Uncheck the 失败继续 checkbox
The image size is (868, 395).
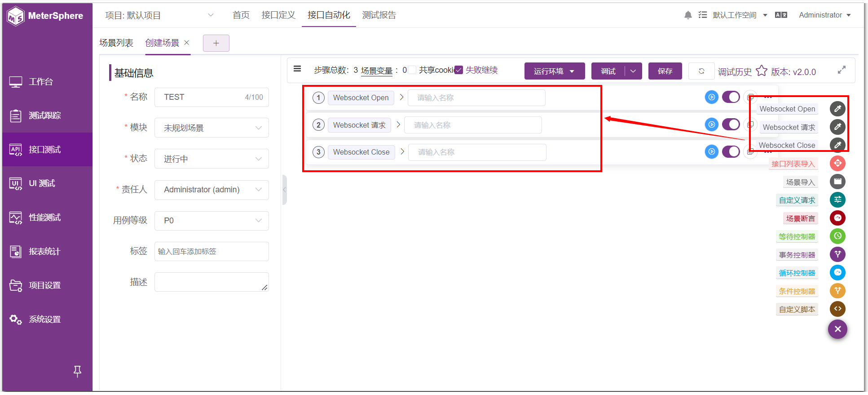pos(458,70)
